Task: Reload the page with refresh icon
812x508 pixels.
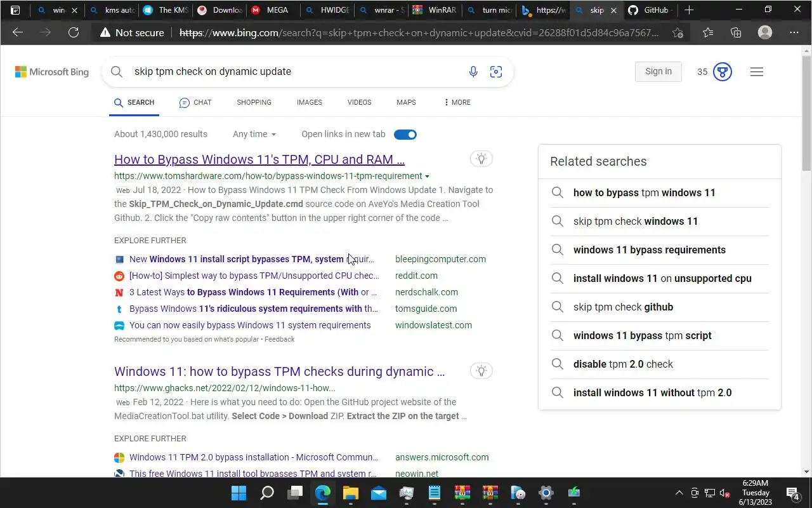Action: (74, 32)
